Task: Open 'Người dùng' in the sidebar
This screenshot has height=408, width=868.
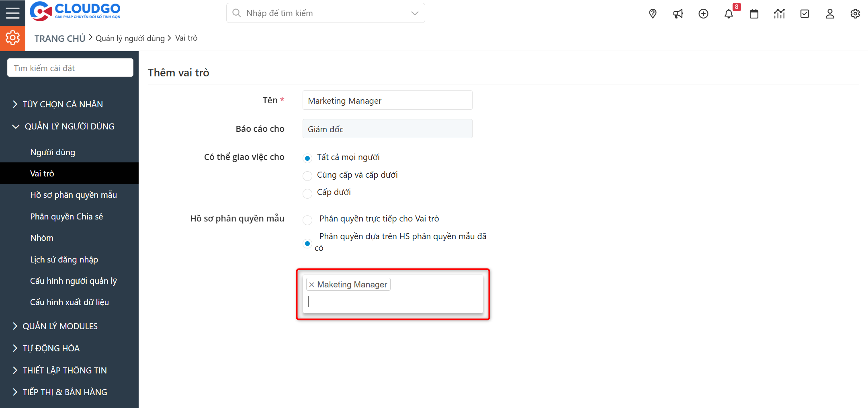Action: point(53,152)
